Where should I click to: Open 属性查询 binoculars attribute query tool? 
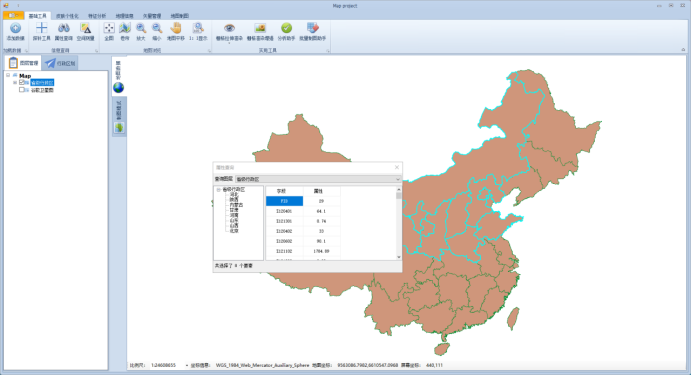[63, 28]
